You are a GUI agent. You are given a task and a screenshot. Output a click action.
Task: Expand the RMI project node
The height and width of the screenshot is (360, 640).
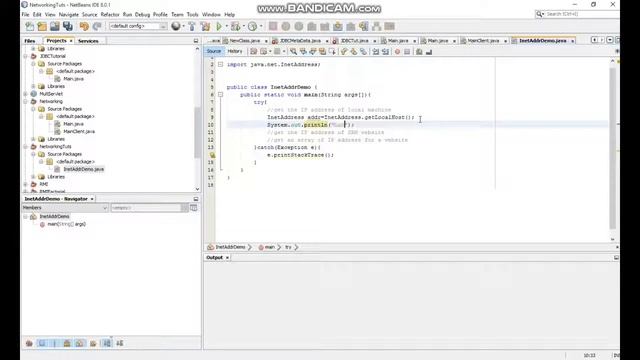(26, 184)
